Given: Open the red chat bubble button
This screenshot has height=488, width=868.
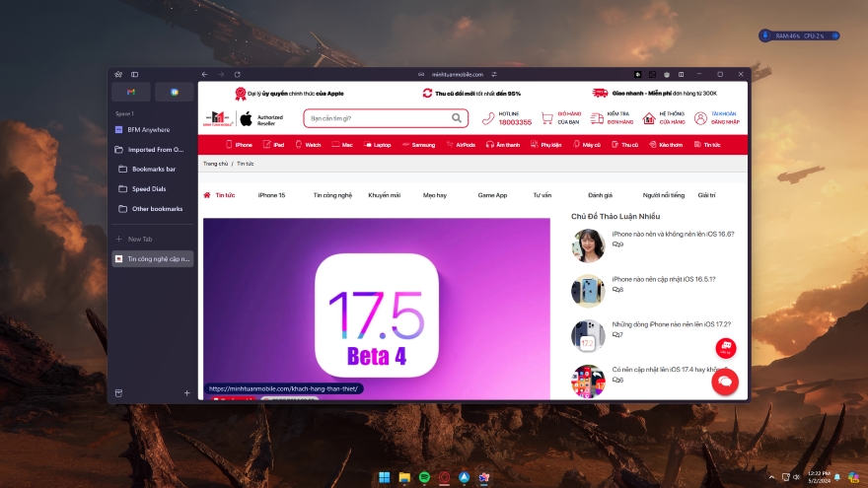Looking at the screenshot, I should click(725, 382).
